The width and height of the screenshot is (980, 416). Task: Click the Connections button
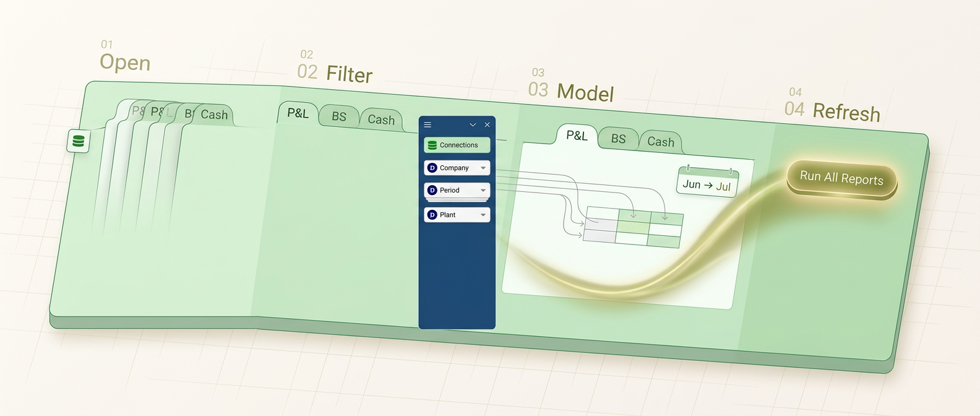[x=457, y=145]
